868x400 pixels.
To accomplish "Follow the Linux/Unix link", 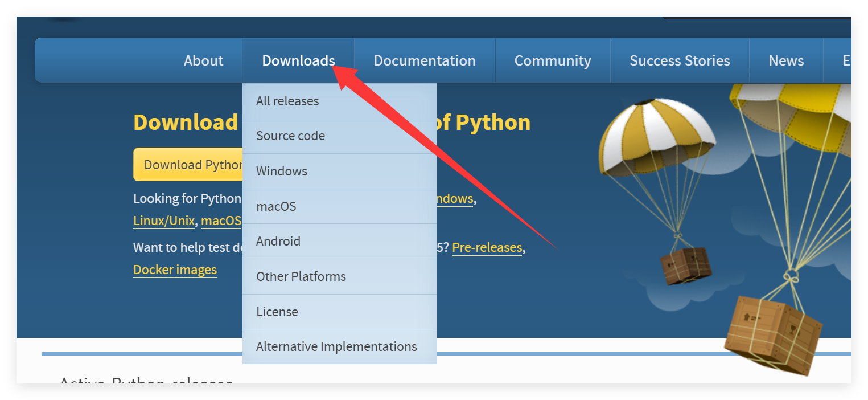I will tap(164, 221).
